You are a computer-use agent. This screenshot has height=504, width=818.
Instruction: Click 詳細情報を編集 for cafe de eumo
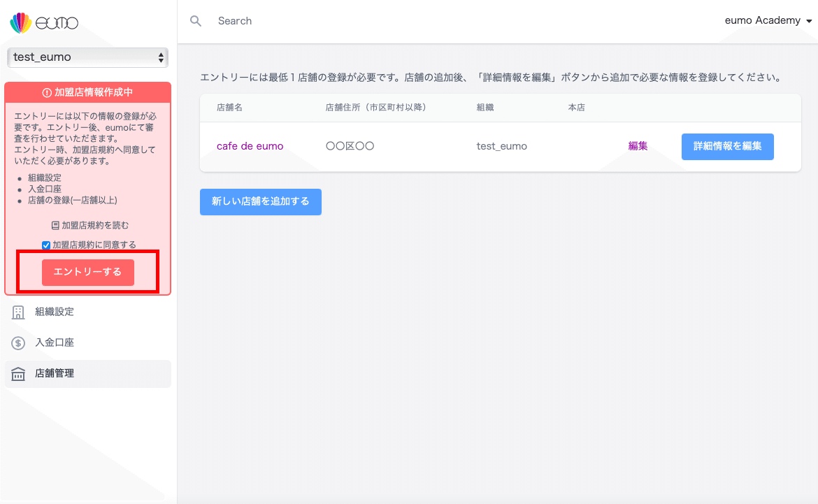(x=727, y=147)
